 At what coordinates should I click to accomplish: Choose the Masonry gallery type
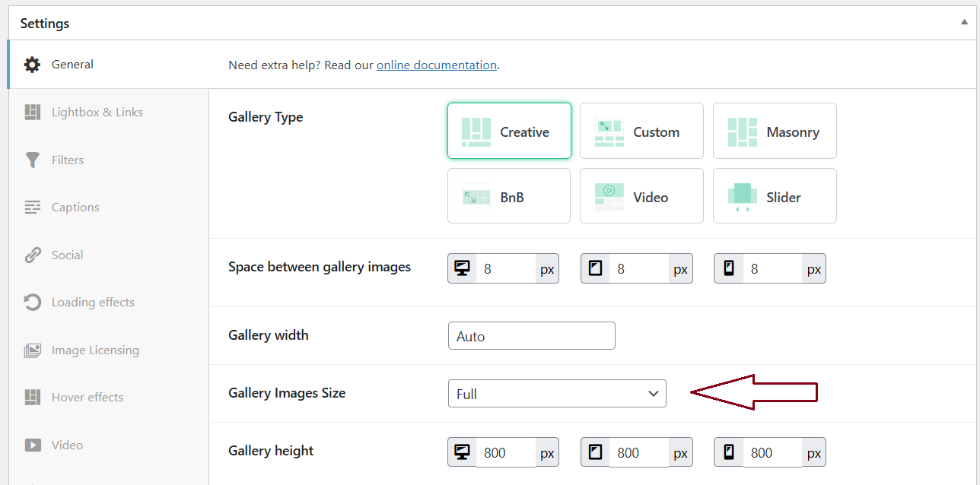point(775,132)
